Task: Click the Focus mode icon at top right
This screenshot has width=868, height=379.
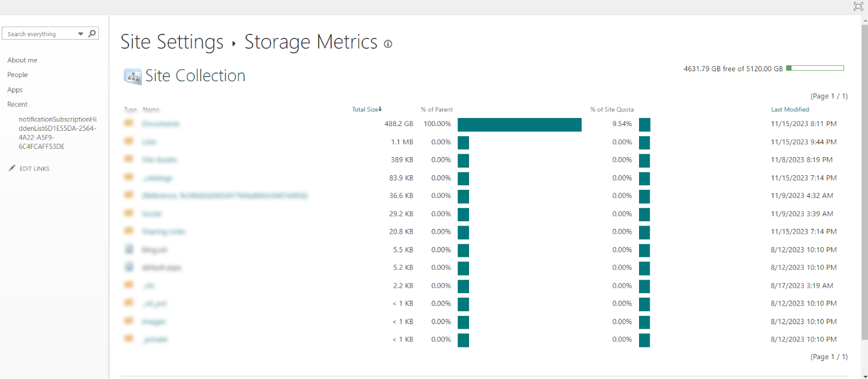Action: point(858,6)
